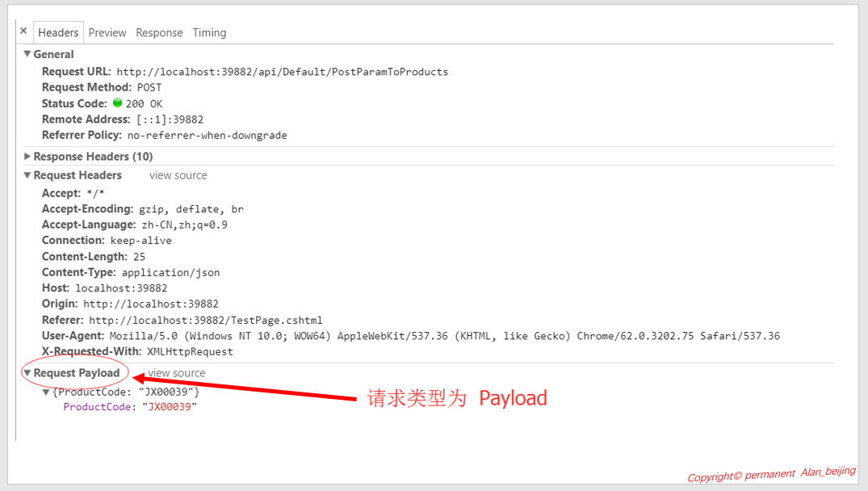Click the X-Requested-With XMLHttpRequest value
The width and height of the screenshot is (868, 491).
coord(190,352)
